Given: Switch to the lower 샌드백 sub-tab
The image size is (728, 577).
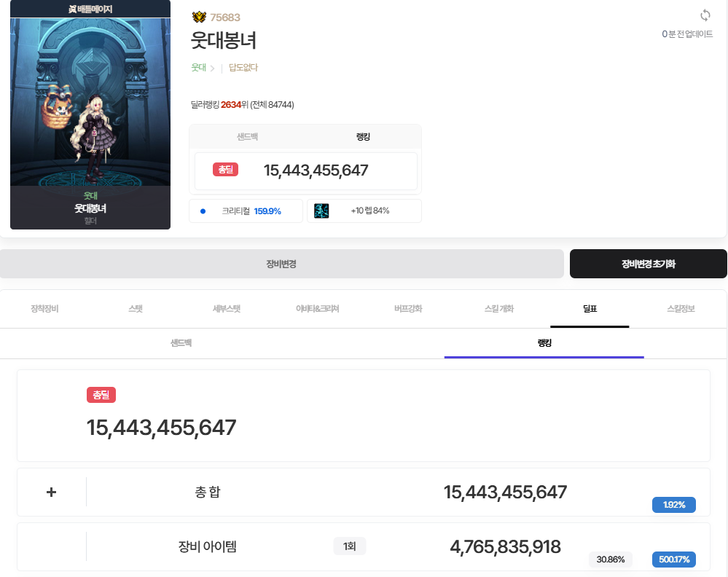Looking at the screenshot, I should 181,343.
